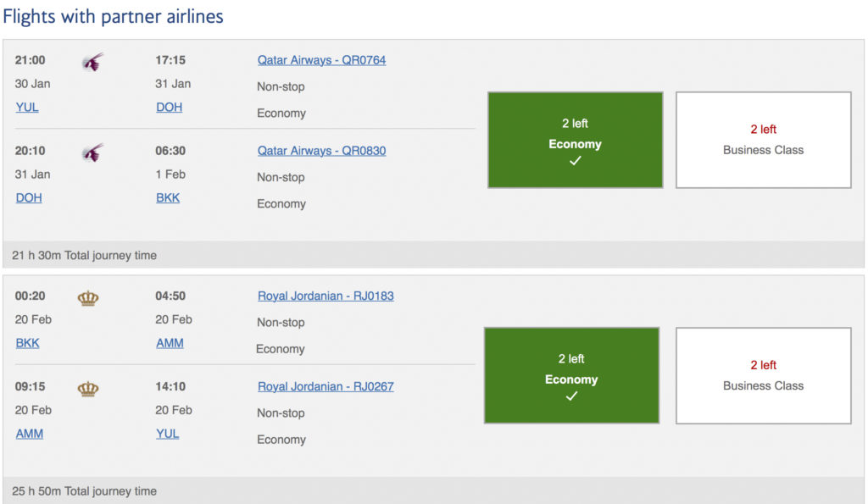Click Royal Jordanian crown on BKK departure
Image resolution: width=868 pixels, height=504 pixels.
click(88, 297)
